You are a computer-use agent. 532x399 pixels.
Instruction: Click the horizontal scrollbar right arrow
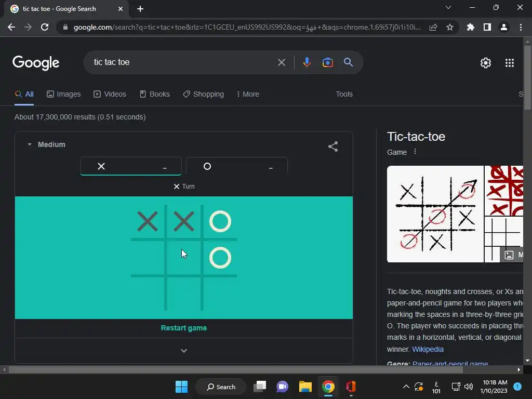tap(519, 369)
